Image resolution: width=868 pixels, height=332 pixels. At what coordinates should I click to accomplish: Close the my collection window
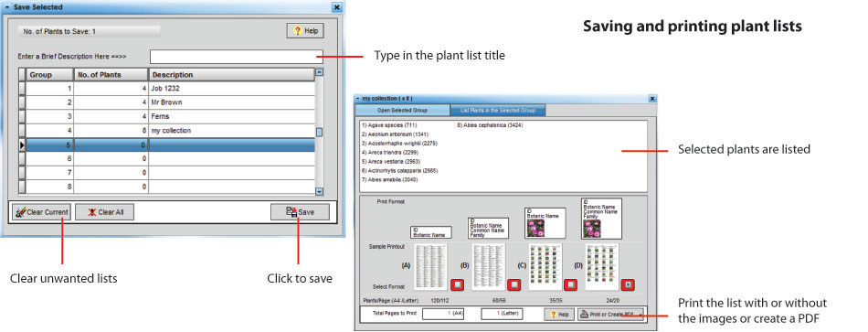(x=652, y=98)
